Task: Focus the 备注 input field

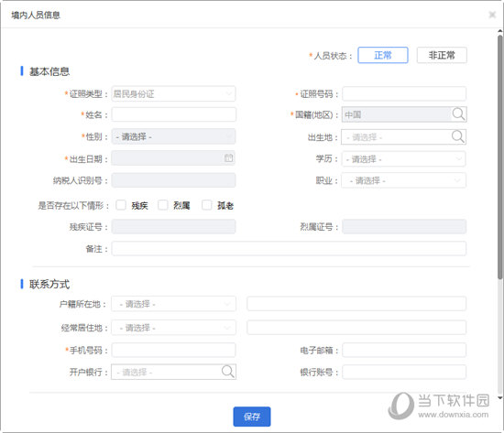Action: [289, 249]
